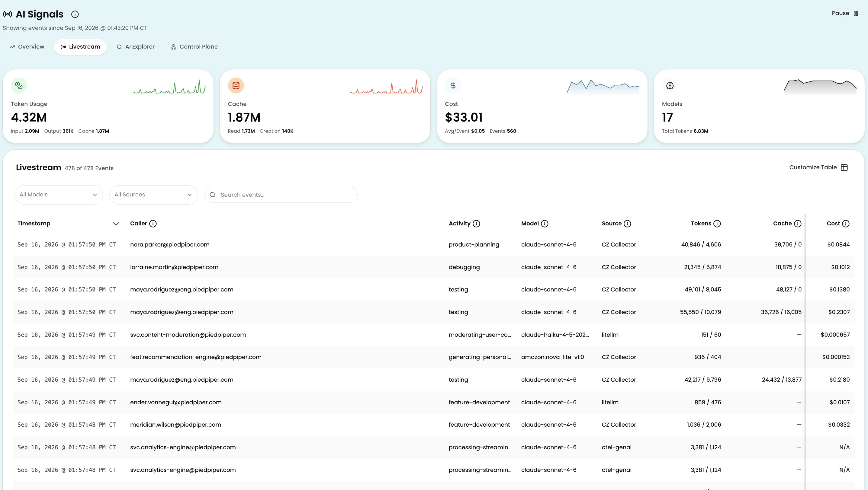
Task: Show info for the Tokens column
Action: (717, 224)
